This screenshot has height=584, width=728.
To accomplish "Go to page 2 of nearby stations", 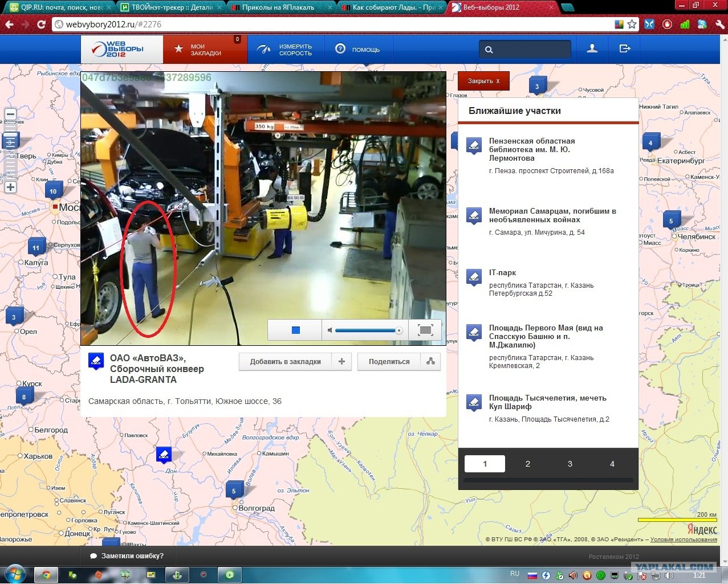I will pyautogui.click(x=527, y=464).
